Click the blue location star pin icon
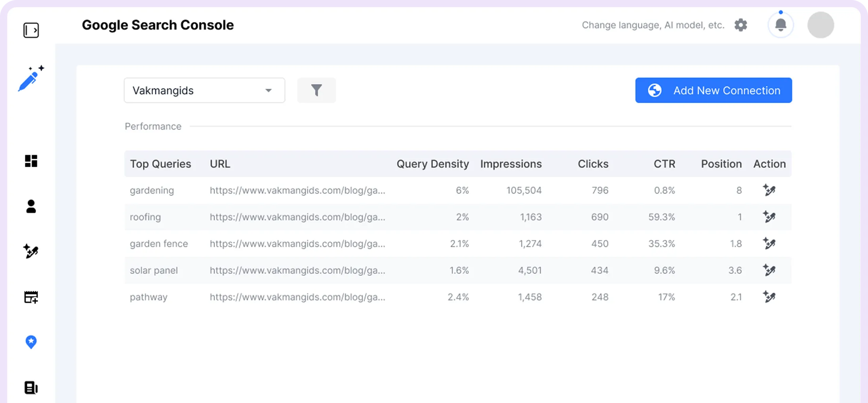 (31, 342)
